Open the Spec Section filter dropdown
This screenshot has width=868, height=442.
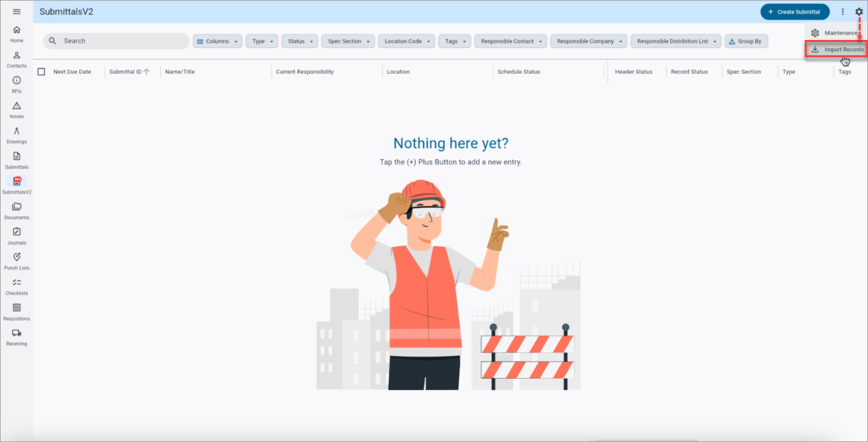click(x=348, y=41)
